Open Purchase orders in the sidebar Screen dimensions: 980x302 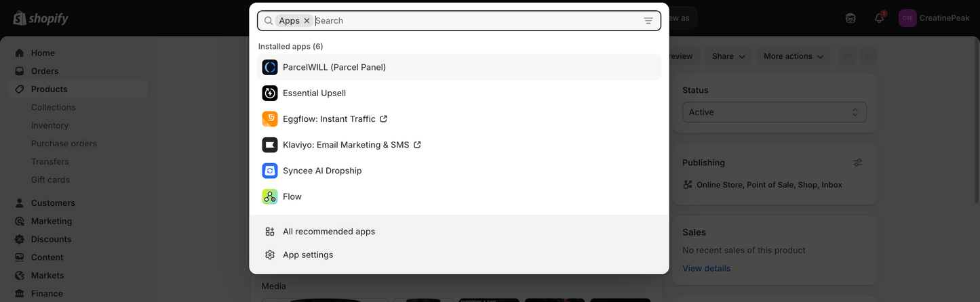pyautogui.click(x=64, y=144)
